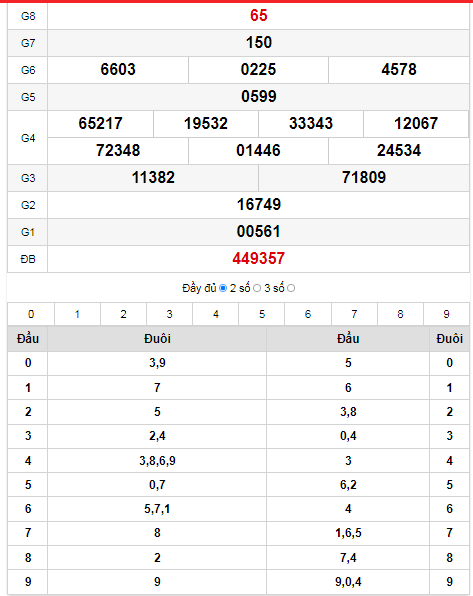Click the G3 result 71809
This screenshot has width=473, height=596.
(x=364, y=178)
